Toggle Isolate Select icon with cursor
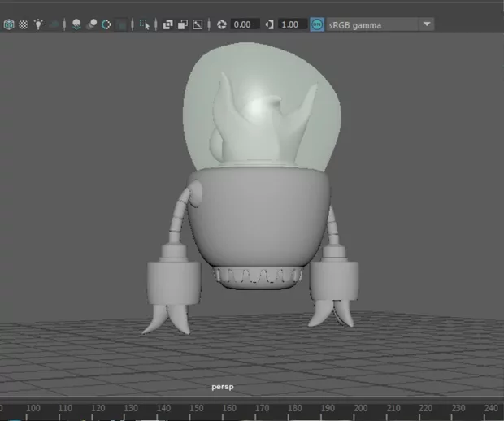Viewport: 504px width, 421px height. click(145, 24)
